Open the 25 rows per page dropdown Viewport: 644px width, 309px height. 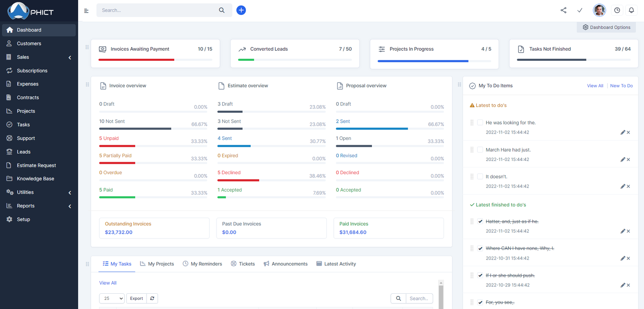[112, 299]
